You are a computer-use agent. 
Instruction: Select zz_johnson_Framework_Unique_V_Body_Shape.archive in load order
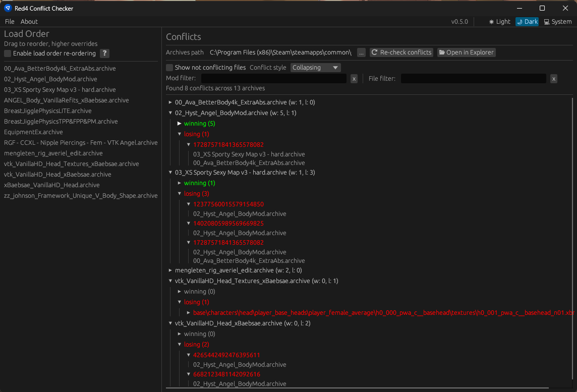coord(81,196)
